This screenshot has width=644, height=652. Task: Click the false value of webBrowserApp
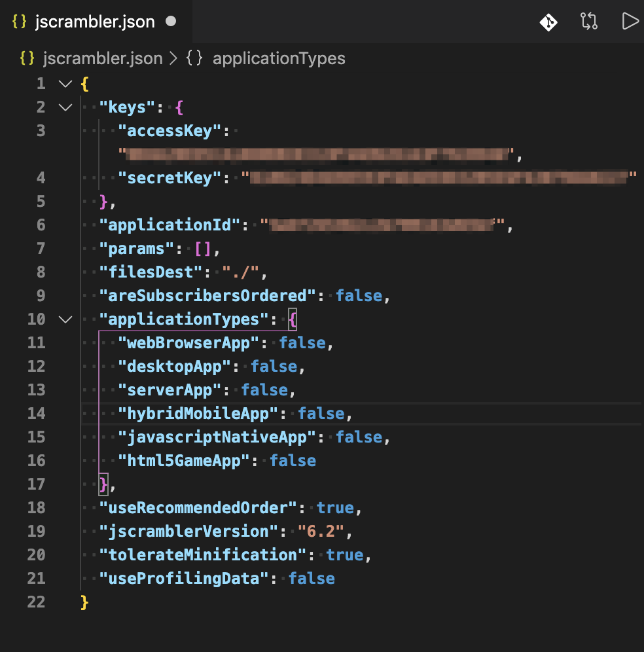(302, 343)
